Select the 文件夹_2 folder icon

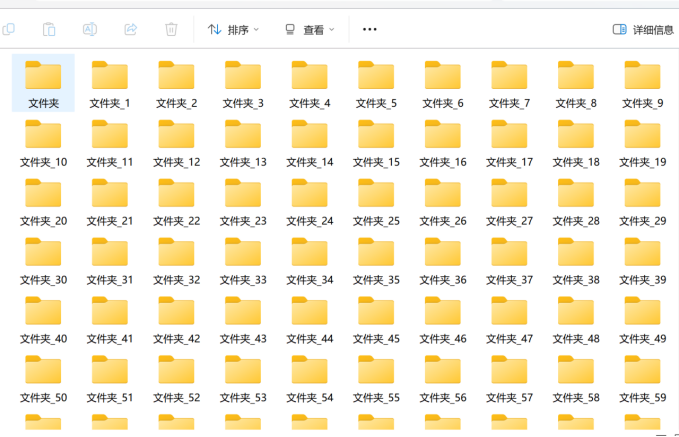pyautogui.click(x=176, y=75)
